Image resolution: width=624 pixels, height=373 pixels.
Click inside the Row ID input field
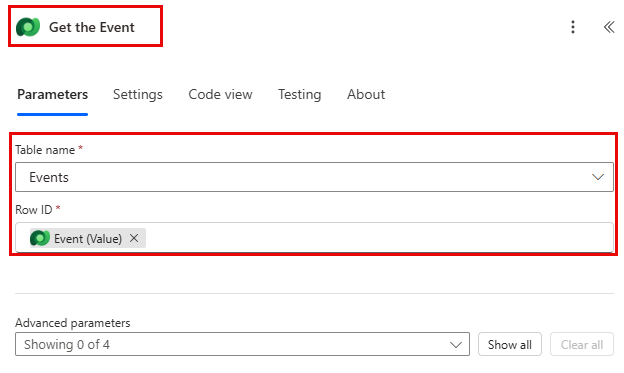pos(314,237)
